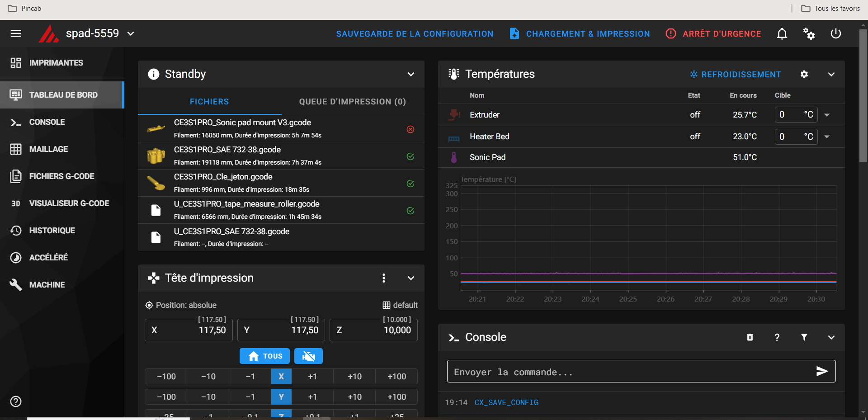Switch to Queue d'impression tab
The image size is (868, 420).
[x=352, y=102]
